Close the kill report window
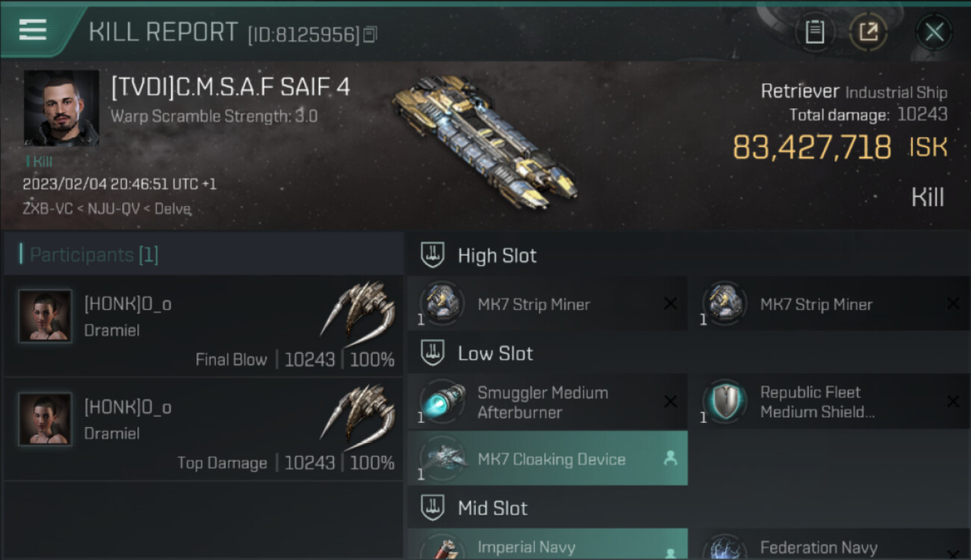 coord(934,33)
